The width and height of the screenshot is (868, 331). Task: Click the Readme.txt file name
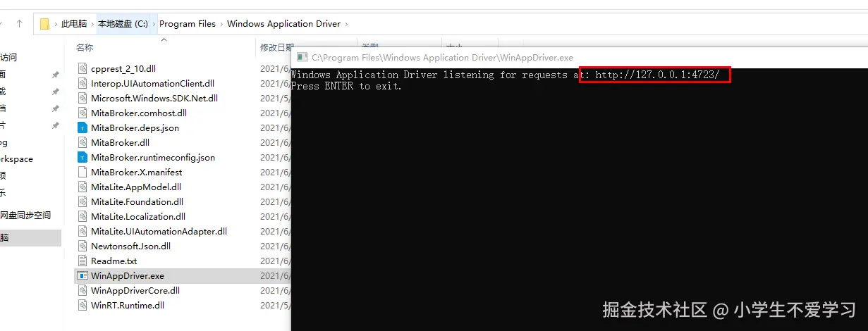click(x=114, y=261)
